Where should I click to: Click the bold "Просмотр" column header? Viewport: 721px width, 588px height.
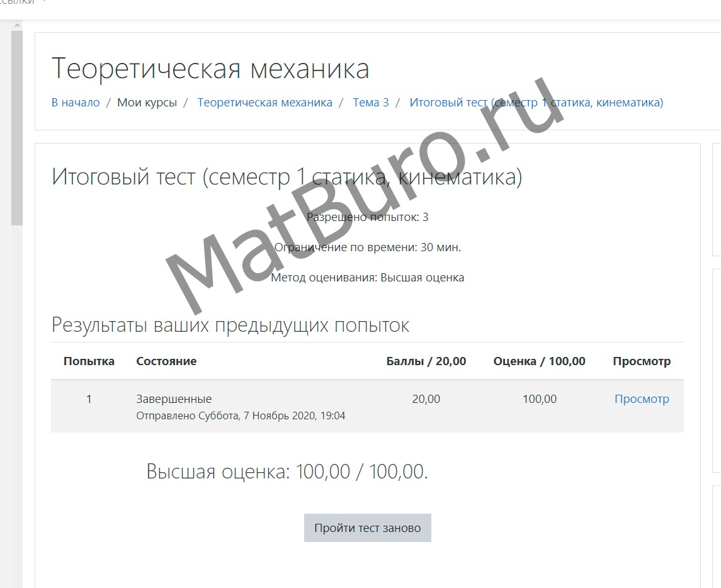click(x=641, y=361)
